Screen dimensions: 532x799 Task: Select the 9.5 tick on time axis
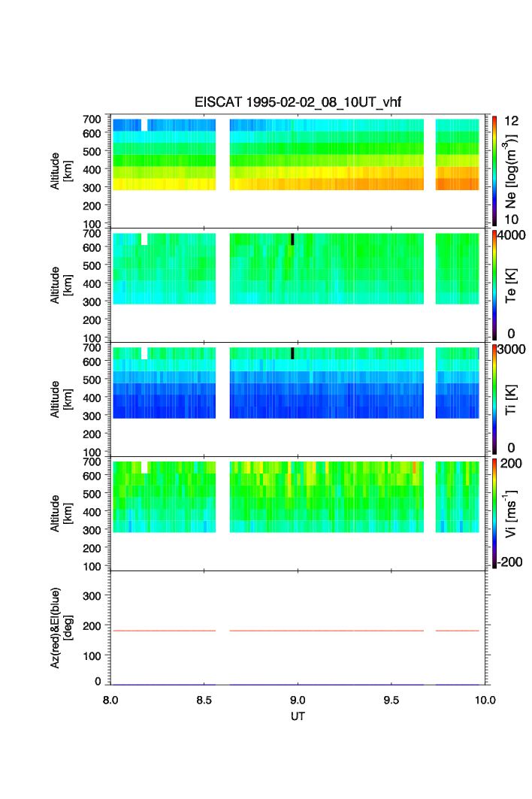391,700
